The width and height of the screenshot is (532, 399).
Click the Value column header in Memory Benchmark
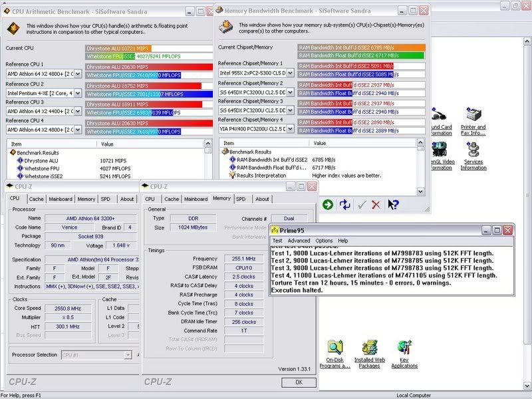(x=362, y=143)
